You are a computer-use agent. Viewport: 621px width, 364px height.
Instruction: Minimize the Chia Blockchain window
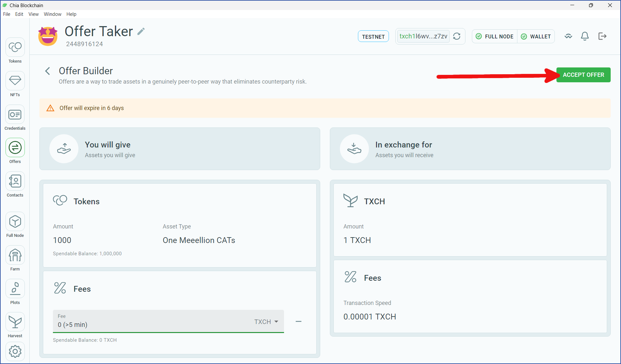pyautogui.click(x=572, y=5)
